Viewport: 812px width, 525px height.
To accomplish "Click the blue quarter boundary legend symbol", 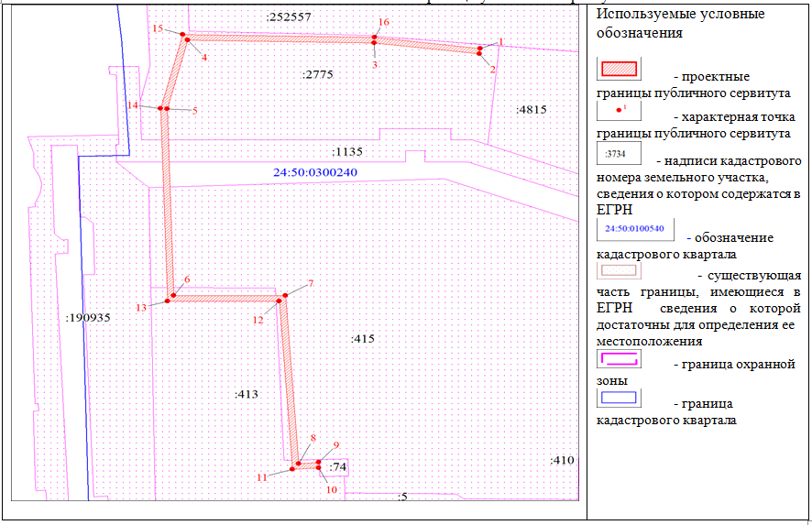I will point(619,398).
